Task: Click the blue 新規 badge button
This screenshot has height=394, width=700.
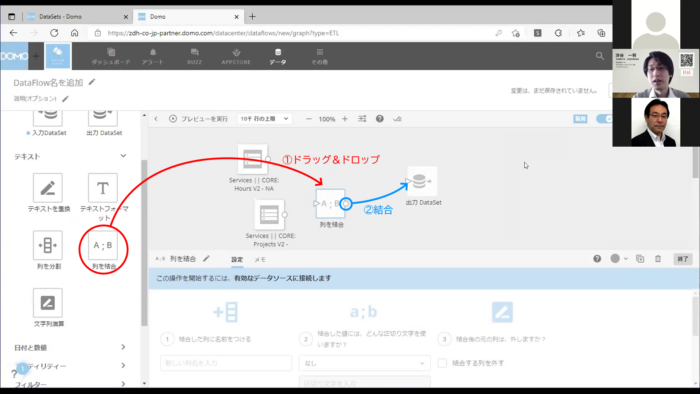Action: pos(580,119)
